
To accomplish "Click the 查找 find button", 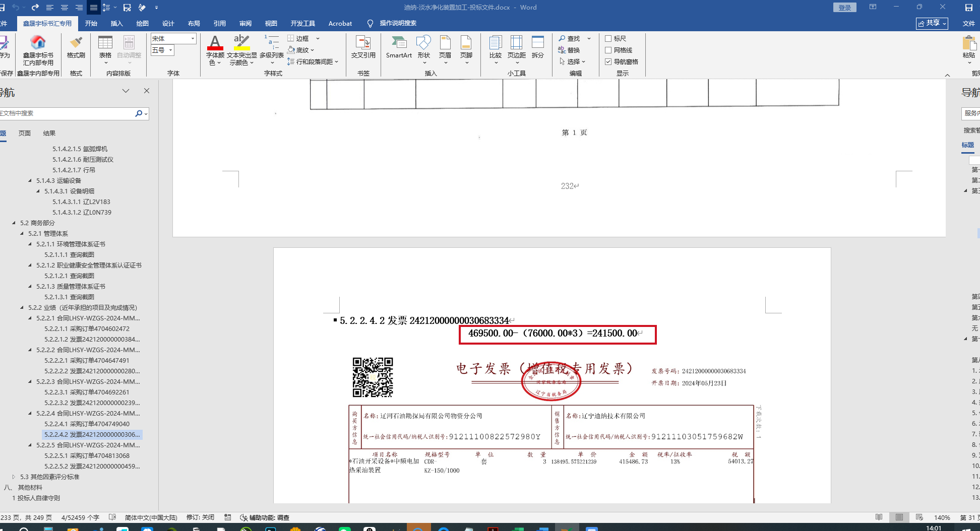I will (569, 38).
